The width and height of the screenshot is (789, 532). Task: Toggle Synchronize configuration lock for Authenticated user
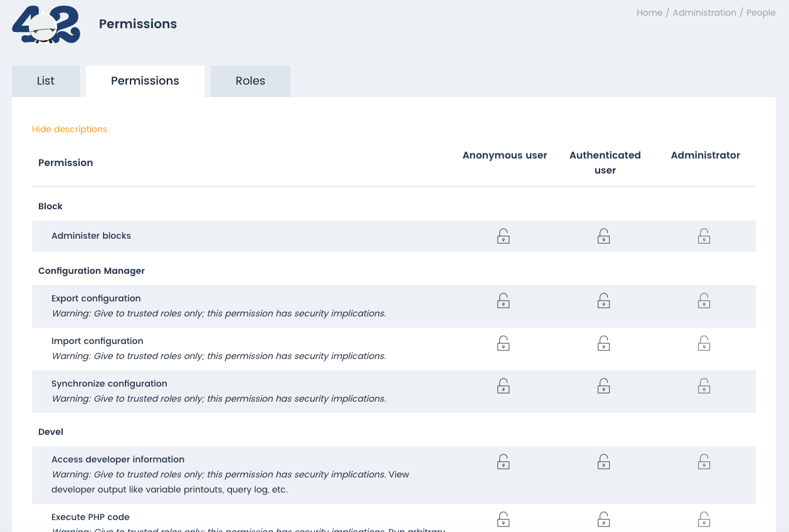tap(604, 386)
